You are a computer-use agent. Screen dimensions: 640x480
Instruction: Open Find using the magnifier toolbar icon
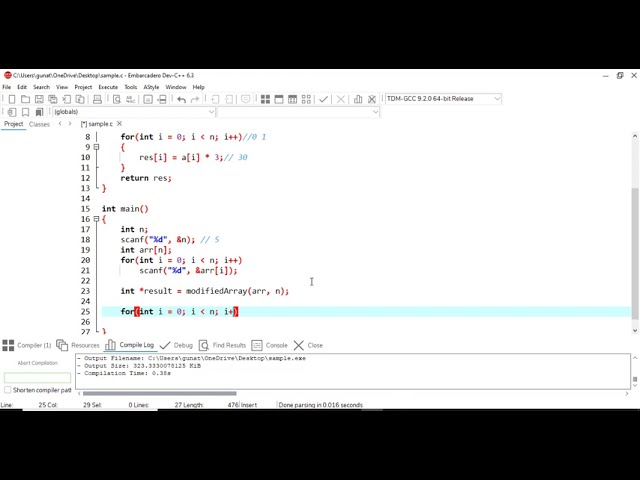[117, 99]
